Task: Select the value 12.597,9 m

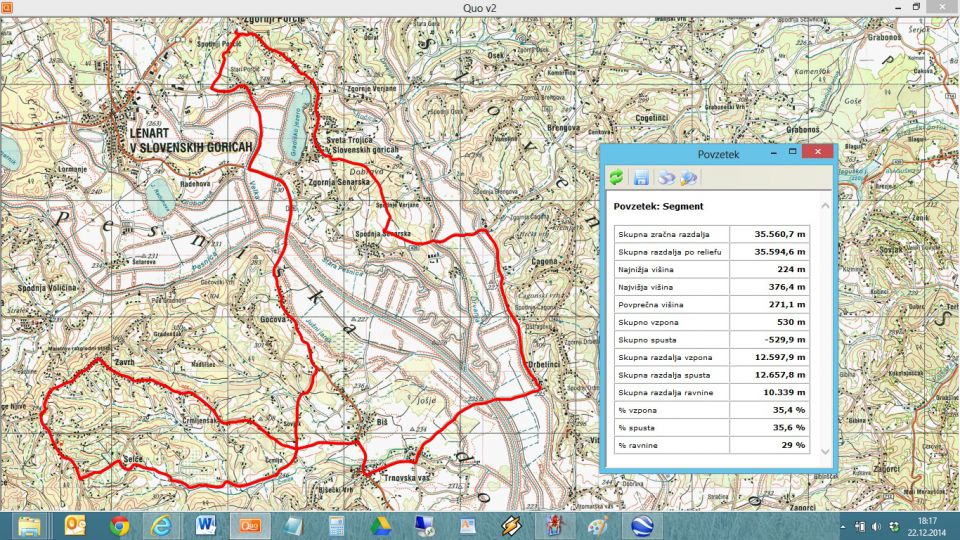Action: tap(779, 357)
